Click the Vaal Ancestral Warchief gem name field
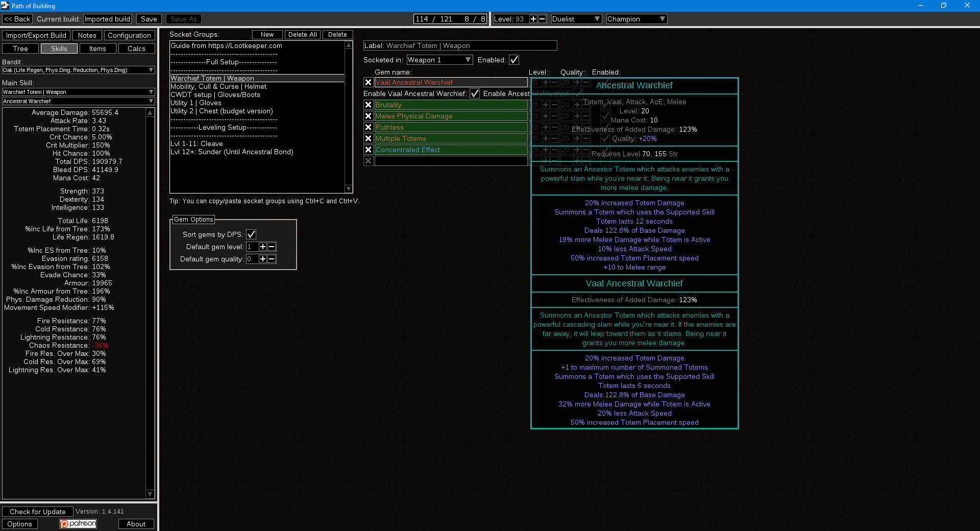The image size is (980, 531). coord(451,82)
